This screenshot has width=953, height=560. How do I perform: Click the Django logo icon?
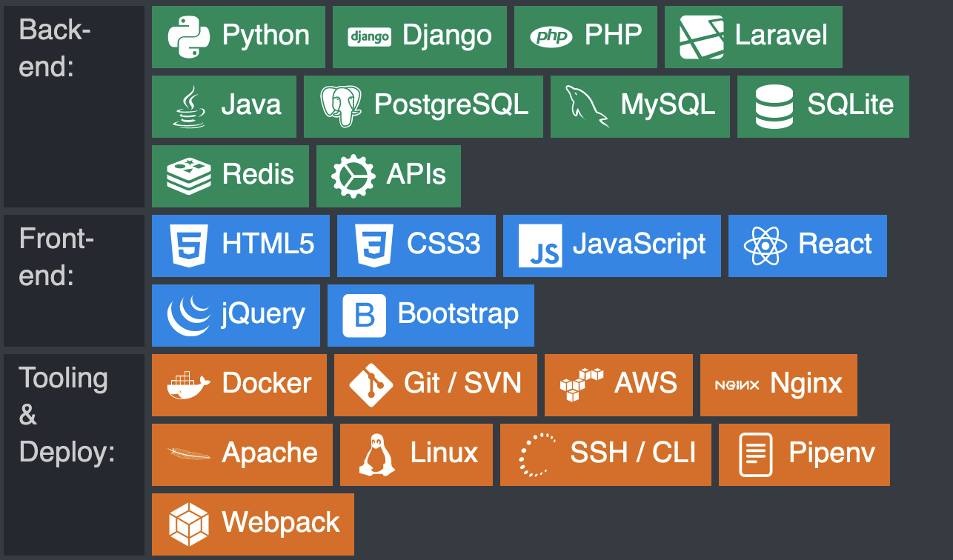[369, 37]
